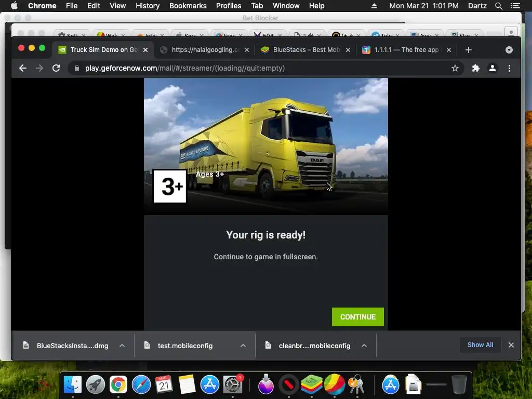Click the forward navigation arrow
The width and height of the screenshot is (532, 399).
(39, 68)
